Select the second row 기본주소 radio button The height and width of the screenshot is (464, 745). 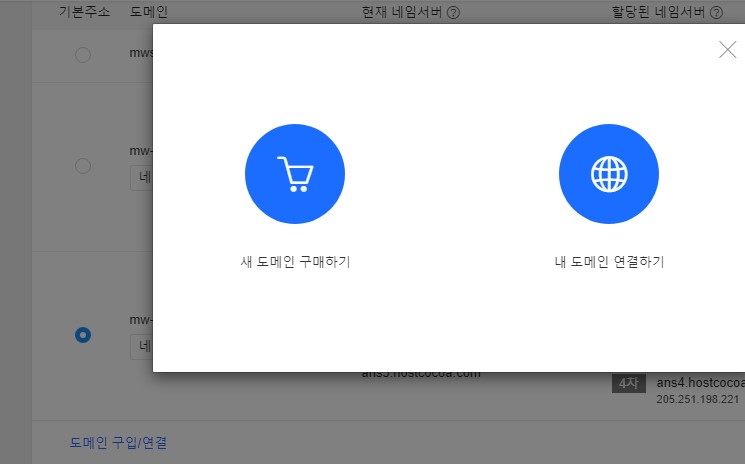(83, 166)
